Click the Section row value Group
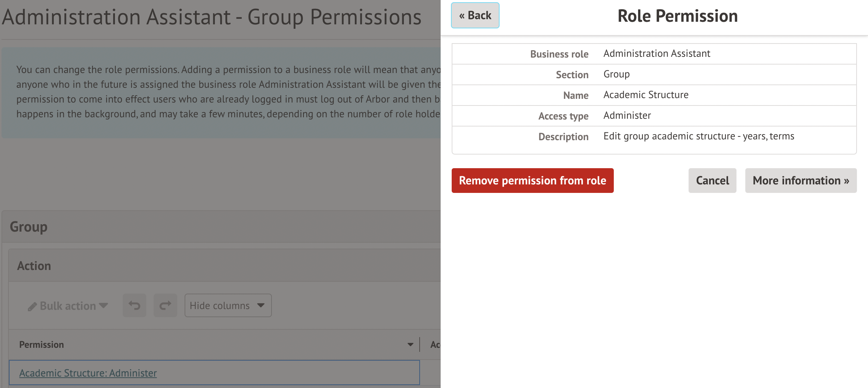This screenshot has width=868, height=388. coord(616,74)
